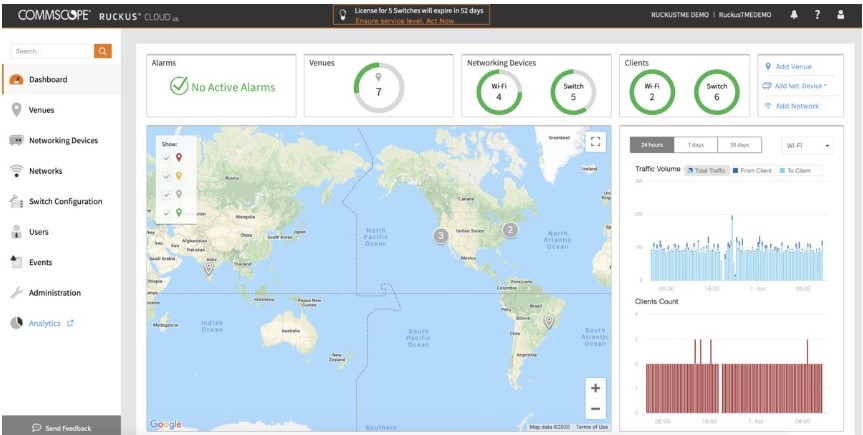Screen dimensions: 863x435
Task: Switch to the 7 days tab
Action: 695,145
